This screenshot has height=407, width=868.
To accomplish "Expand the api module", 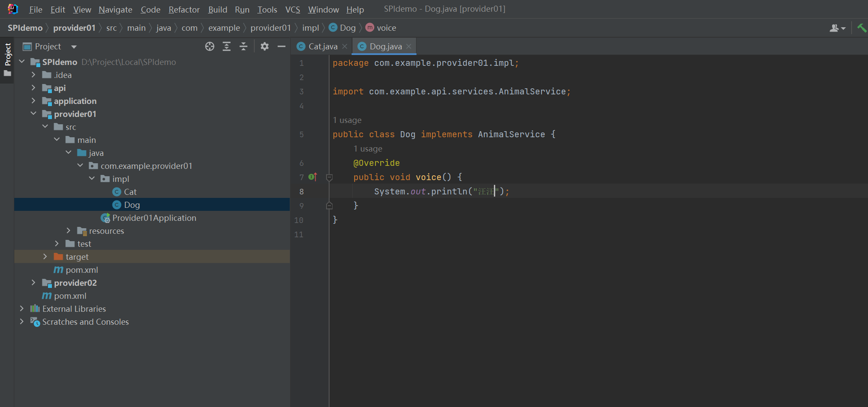I will 33,87.
